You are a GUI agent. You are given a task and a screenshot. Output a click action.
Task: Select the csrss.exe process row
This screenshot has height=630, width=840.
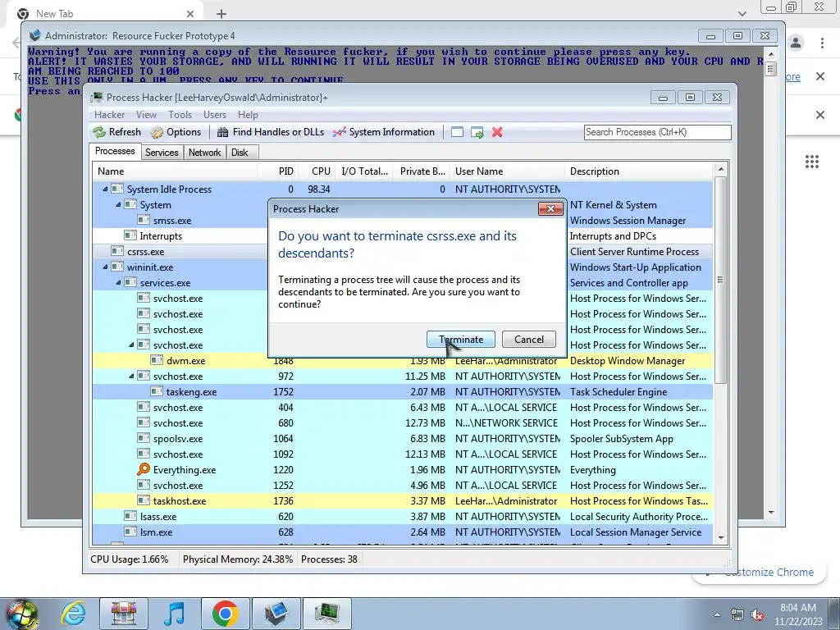(x=180, y=251)
